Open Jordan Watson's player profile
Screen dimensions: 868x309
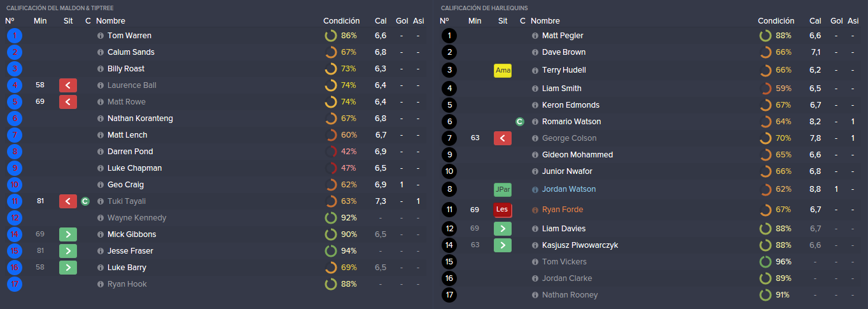tap(569, 189)
